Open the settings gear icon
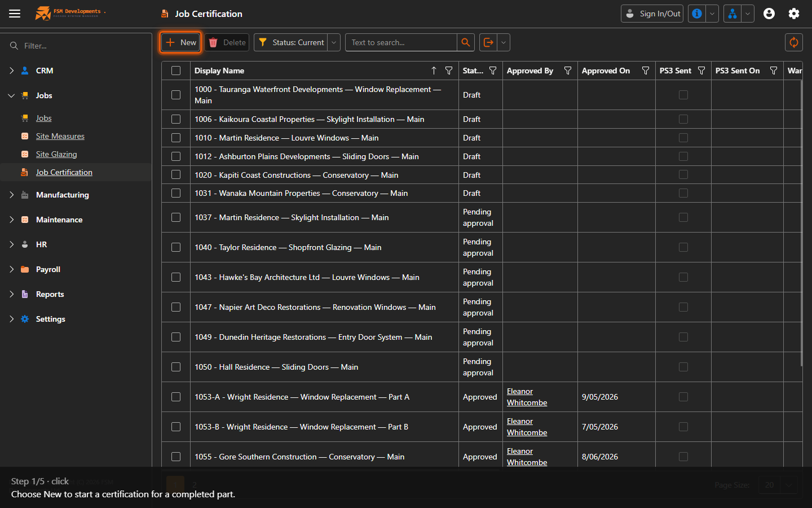 [x=794, y=14]
